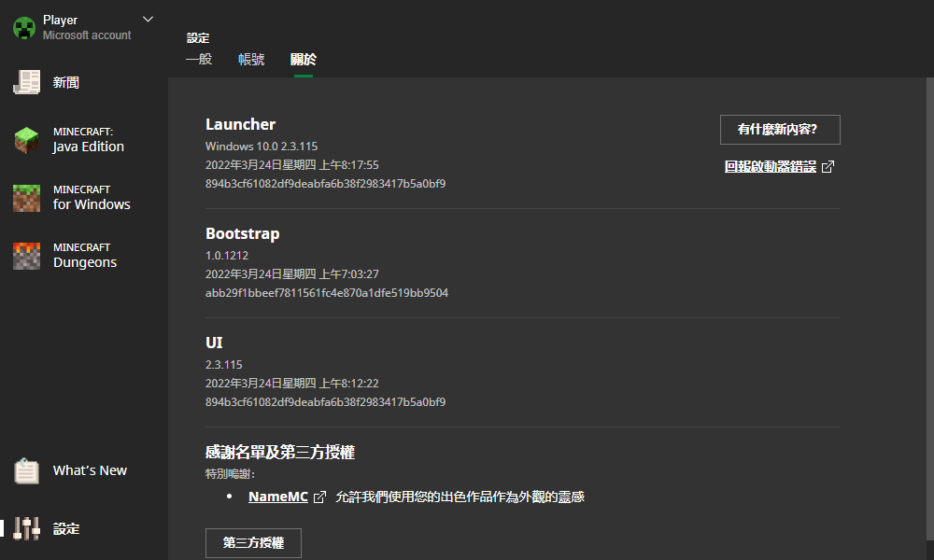The height and width of the screenshot is (560, 934).
Task: Click the UI hash under 上午8:12:22
Action: (x=325, y=401)
